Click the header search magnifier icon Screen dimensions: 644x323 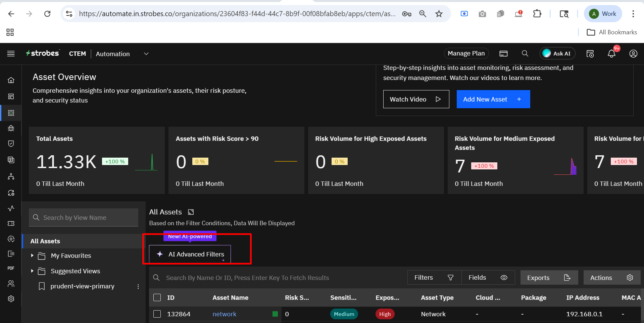tap(525, 53)
